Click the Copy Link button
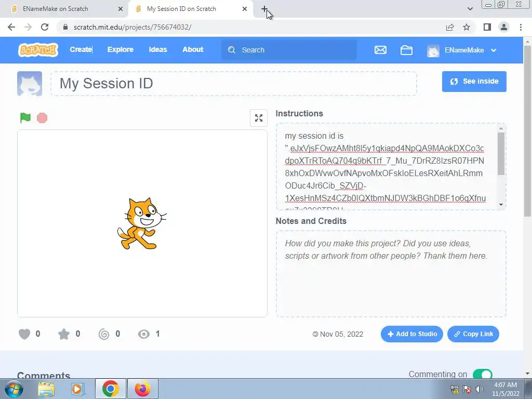 coord(473,334)
